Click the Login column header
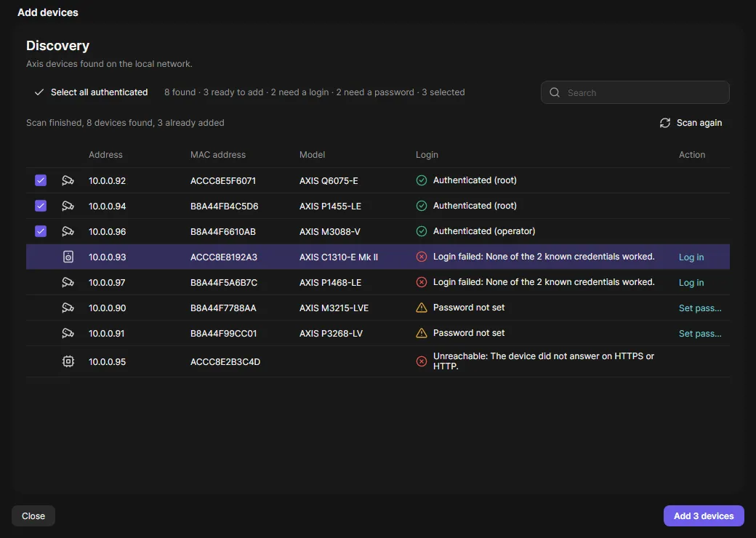Viewport: 756px width, 538px height. pyautogui.click(x=427, y=155)
